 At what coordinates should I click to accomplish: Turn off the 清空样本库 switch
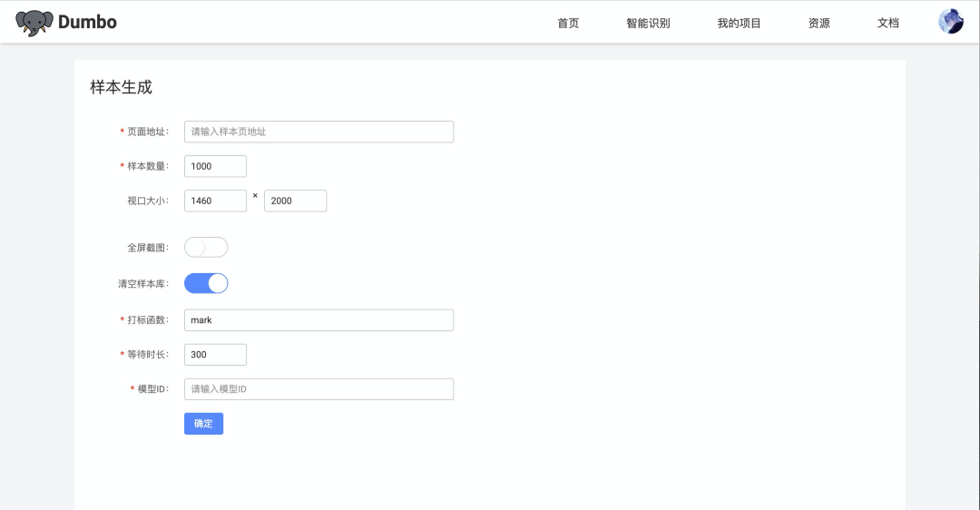coord(206,283)
